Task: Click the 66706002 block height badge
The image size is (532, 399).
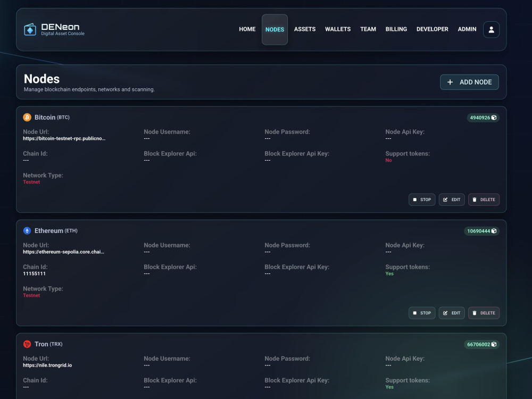Action: (x=481, y=344)
